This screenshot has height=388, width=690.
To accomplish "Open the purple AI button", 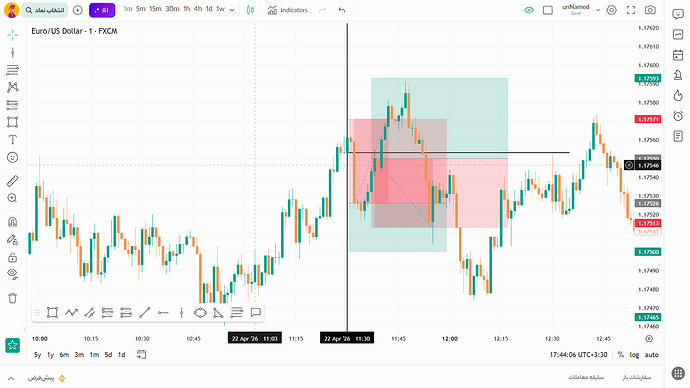I will click(102, 10).
